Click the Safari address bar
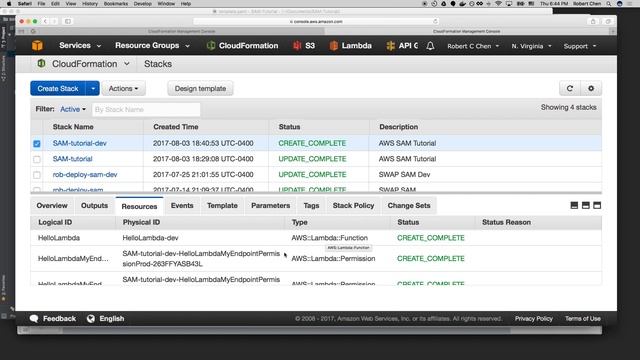The height and width of the screenshot is (360, 640). 316,21
